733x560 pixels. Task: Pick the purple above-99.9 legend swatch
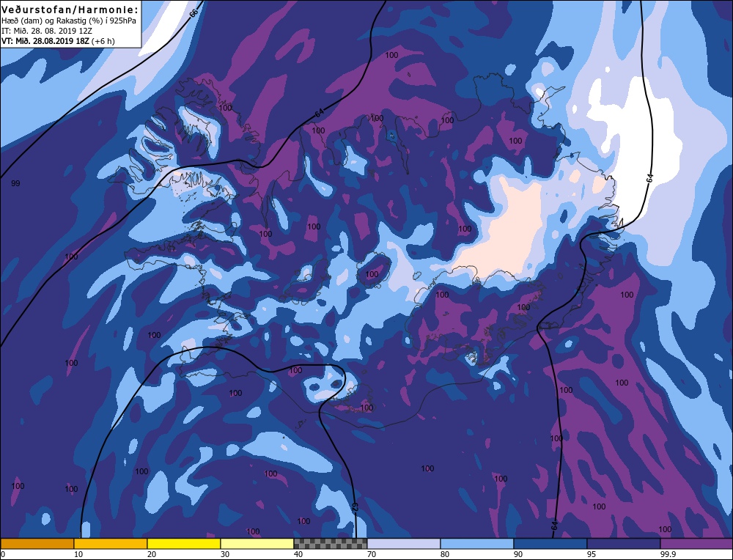(x=696, y=543)
